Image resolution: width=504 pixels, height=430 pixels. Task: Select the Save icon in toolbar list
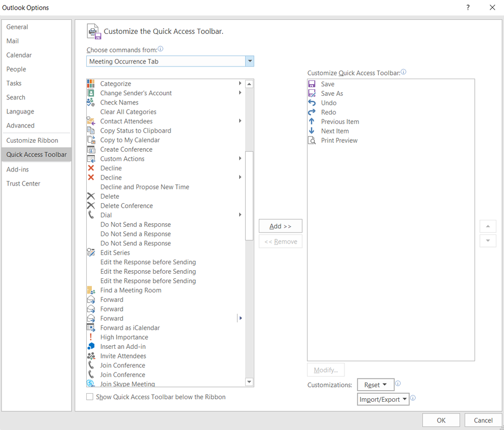coord(312,84)
